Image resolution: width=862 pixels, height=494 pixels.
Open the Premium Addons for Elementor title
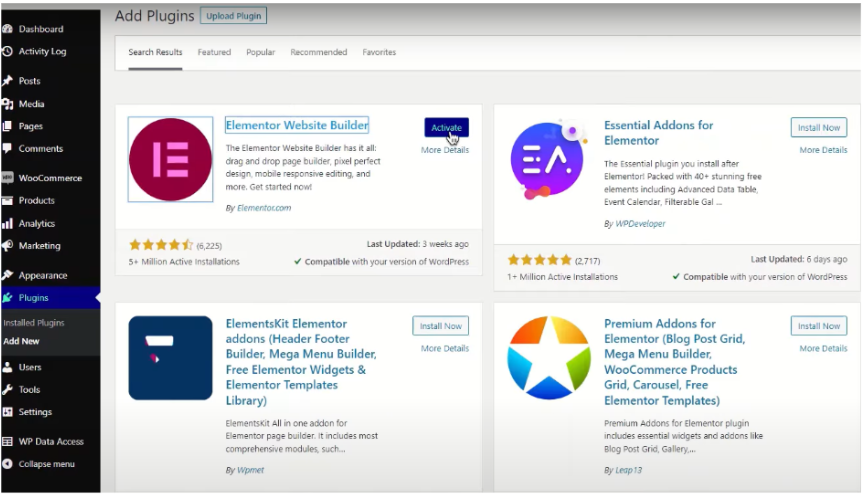coord(675,362)
